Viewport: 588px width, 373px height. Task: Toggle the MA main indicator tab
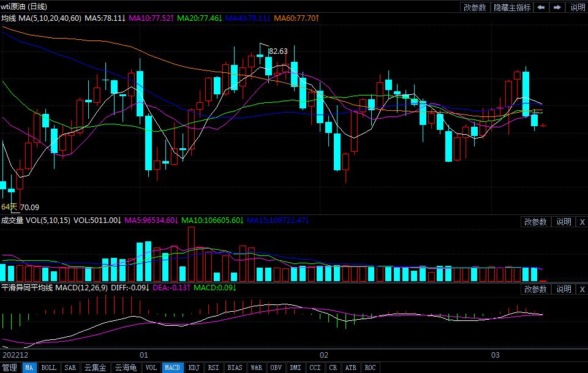click(29, 367)
